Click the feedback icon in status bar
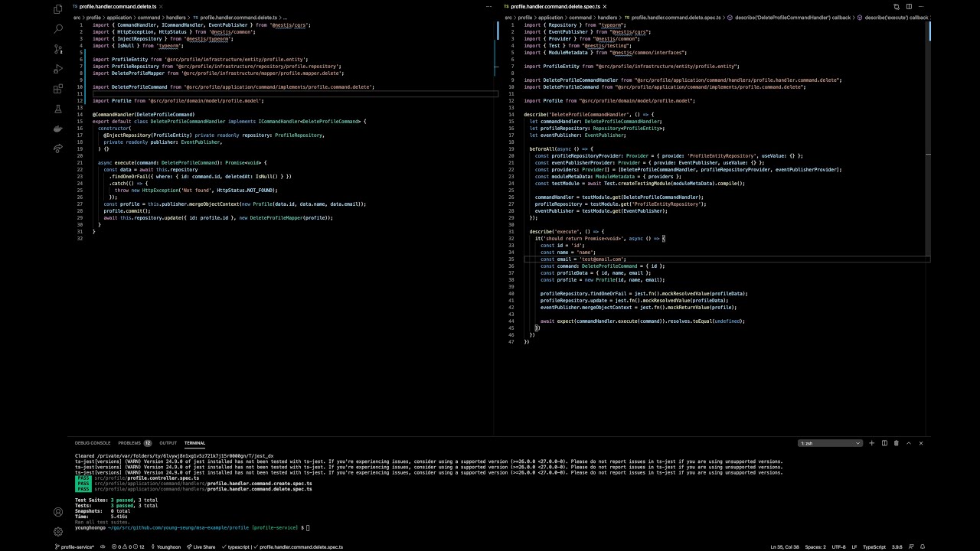This screenshot has width=980, height=551. point(911,547)
